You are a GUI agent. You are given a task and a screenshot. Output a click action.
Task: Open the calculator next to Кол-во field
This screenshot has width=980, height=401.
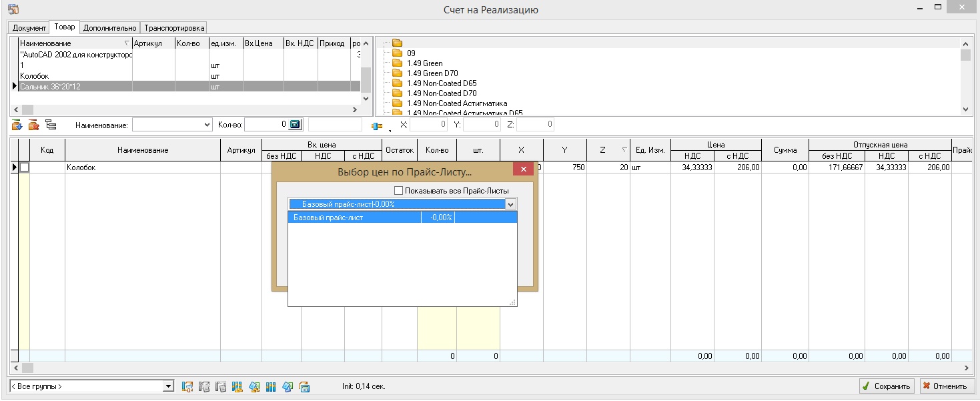(296, 125)
